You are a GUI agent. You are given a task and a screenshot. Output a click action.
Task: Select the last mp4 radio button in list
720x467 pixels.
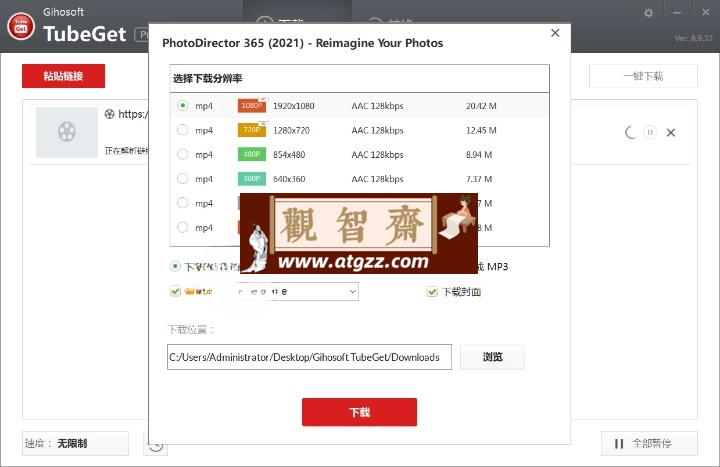pos(182,227)
